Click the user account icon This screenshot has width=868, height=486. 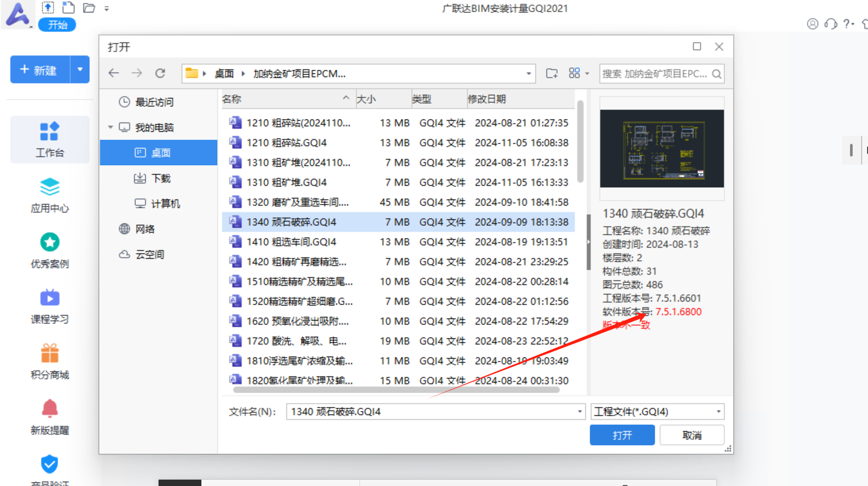[x=812, y=24]
